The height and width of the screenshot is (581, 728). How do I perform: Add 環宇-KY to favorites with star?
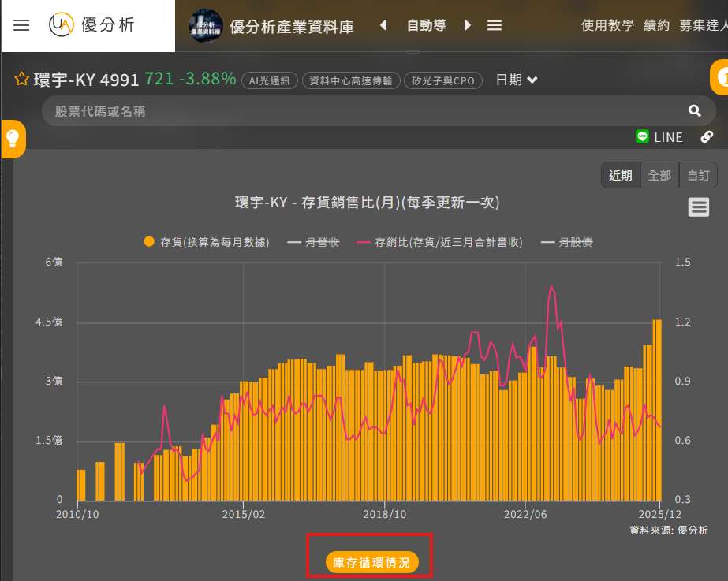pos(21,80)
